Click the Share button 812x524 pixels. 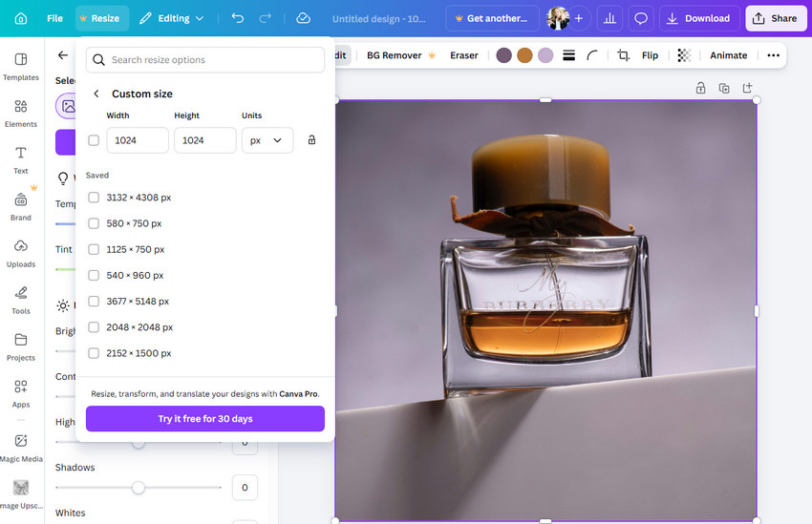click(x=776, y=19)
